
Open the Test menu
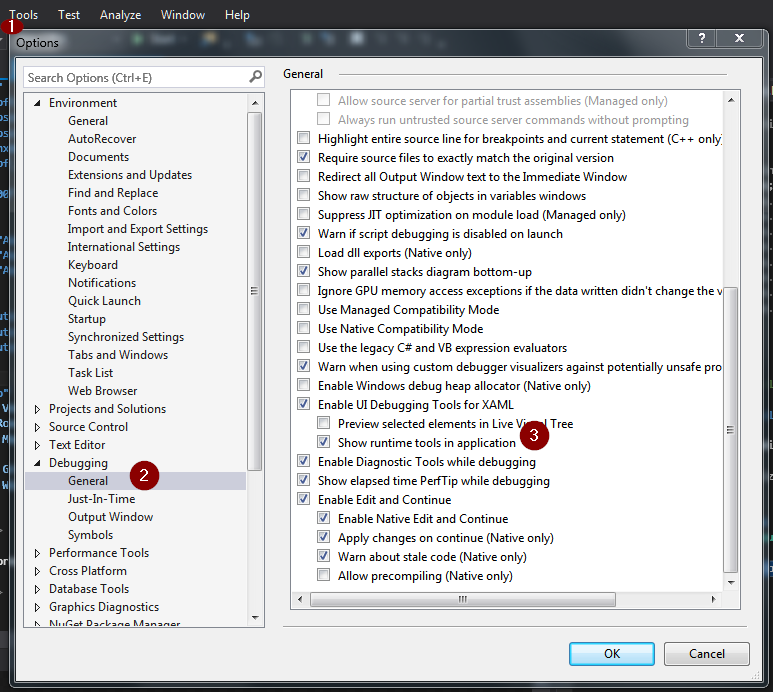(x=69, y=15)
